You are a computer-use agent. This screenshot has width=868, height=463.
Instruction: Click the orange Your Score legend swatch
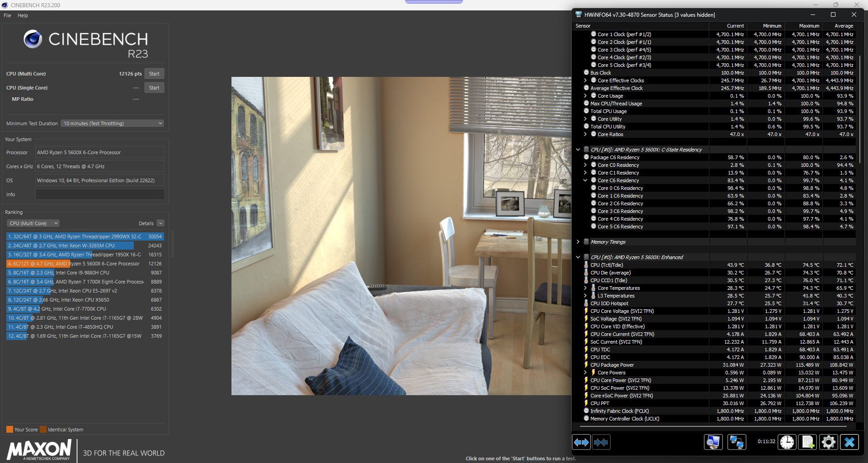pyautogui.click(x=9, y=430)
